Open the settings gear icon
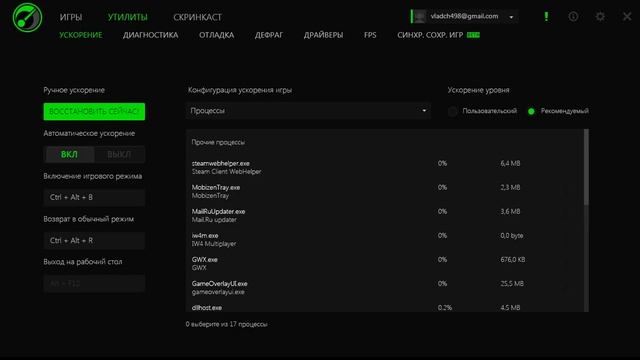The height and width of the screenshot is (360, 640). tap(600, 16)
